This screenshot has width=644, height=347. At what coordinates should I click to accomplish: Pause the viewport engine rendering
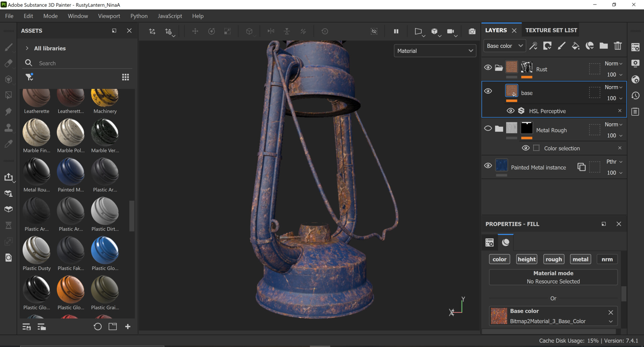(x=396, y=31)
